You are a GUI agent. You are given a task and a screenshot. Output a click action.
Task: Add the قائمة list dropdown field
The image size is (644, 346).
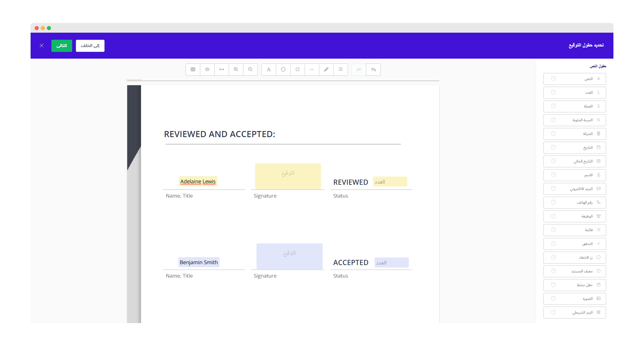(x=575, y=230)
